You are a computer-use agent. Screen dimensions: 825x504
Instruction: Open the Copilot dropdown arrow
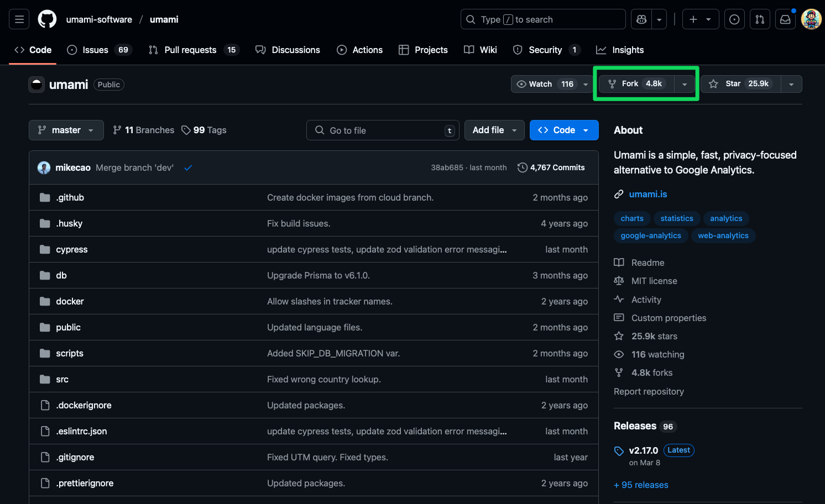pos(659,19)
